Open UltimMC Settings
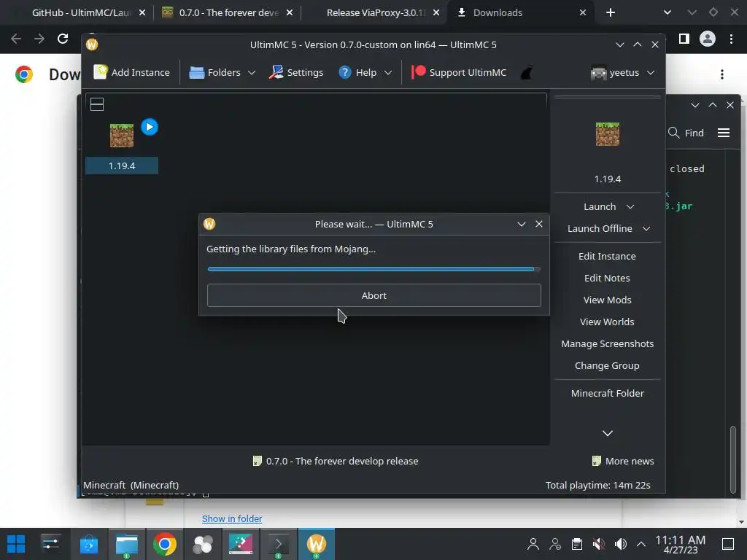This screenshot has width=747, height=560. [296, 72]
